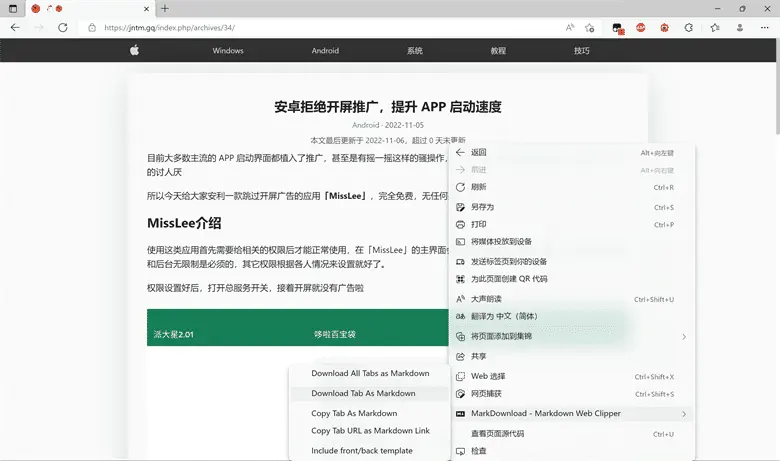Expand the MarkDownload Web Clipper submenu arrow
Screen dimensions: 780x461
pyautogui.click(x=684, y=413)
